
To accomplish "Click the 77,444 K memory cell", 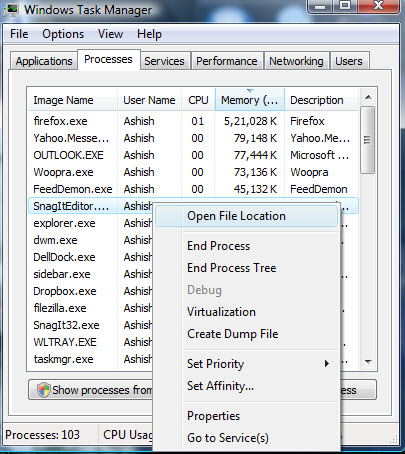I will (255, 155).
